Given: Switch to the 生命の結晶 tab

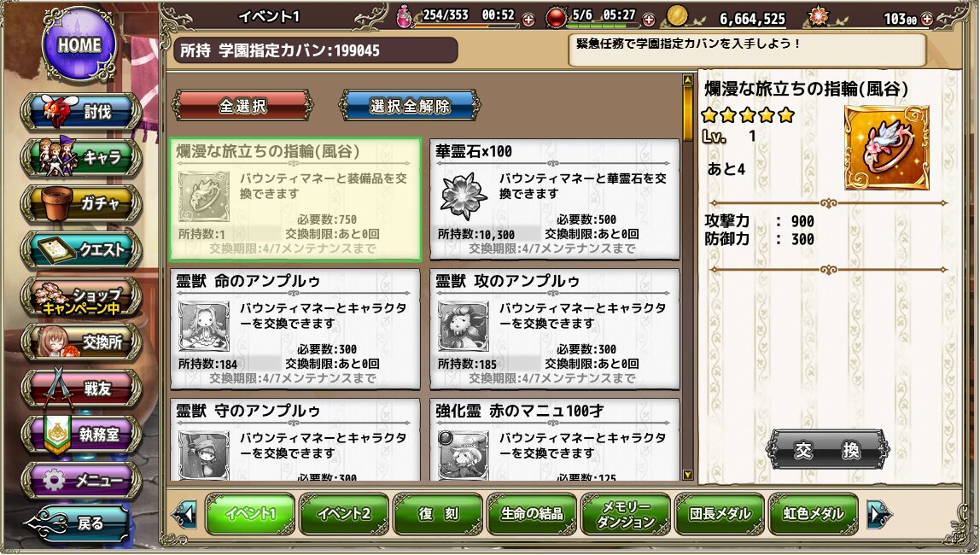Looking at the screenshot, I should [x=532, y=514].
